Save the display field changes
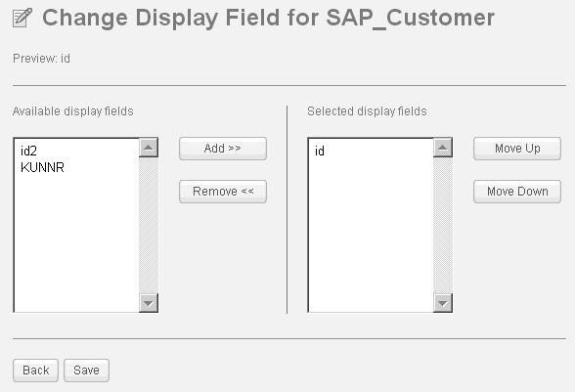575x392 pixels. pyautogui.click(x=86, y=370)
